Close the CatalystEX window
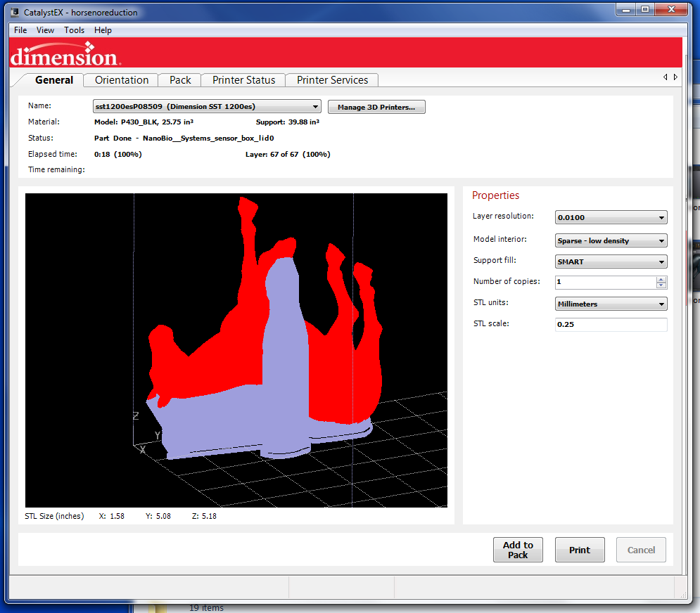 pyautogui.click(x=671, y=9)
